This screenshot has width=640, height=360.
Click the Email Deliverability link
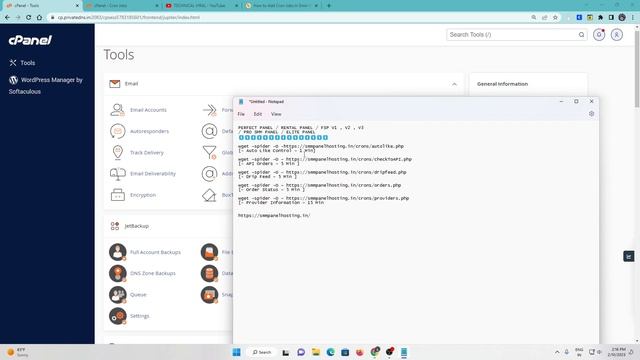(x=153, y=173)
